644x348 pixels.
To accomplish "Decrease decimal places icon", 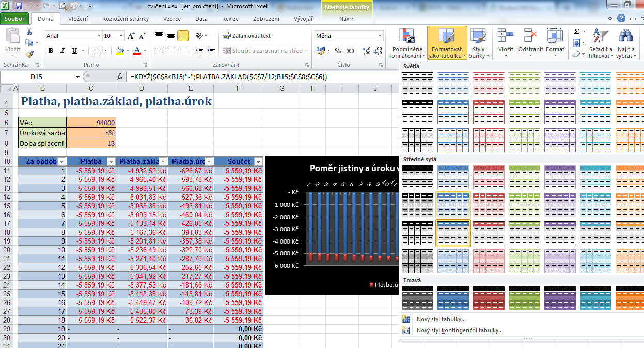I will [x=379, y=51].
